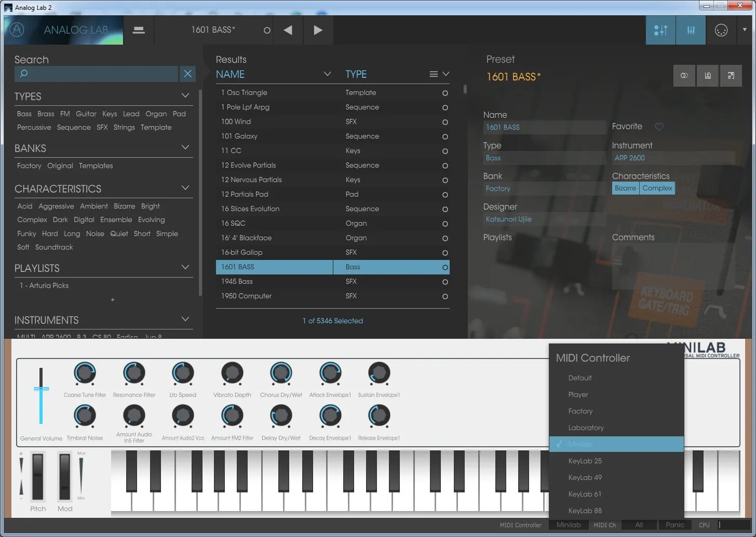Image resolution: width=756 pixels, height=537 pixels.
Task: Open the hamburger main menu
Action: point(139,30)
